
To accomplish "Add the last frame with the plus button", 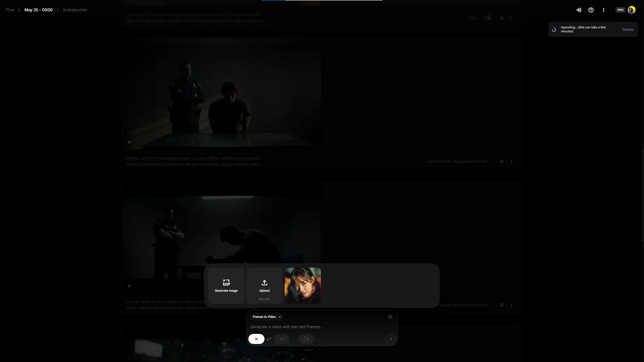I will (x=281, y=339).
